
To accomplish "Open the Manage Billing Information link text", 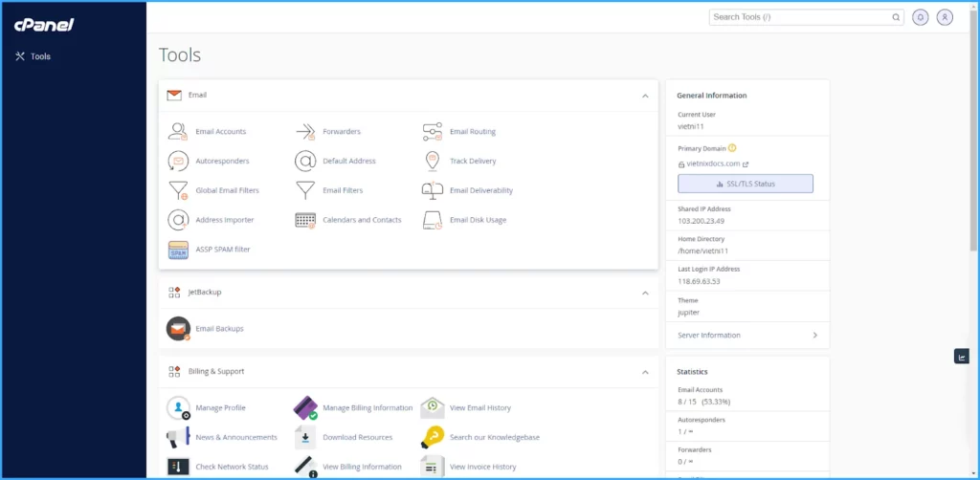I will point(367,407).
